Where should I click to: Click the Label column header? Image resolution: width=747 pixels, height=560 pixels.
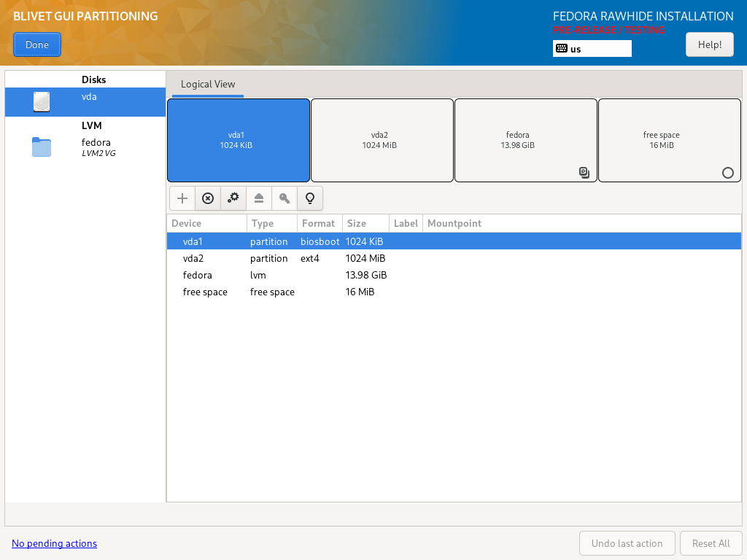coord(406,223)
